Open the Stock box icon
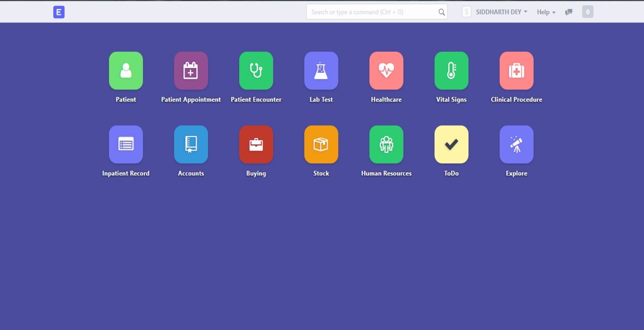 point(321,144)
